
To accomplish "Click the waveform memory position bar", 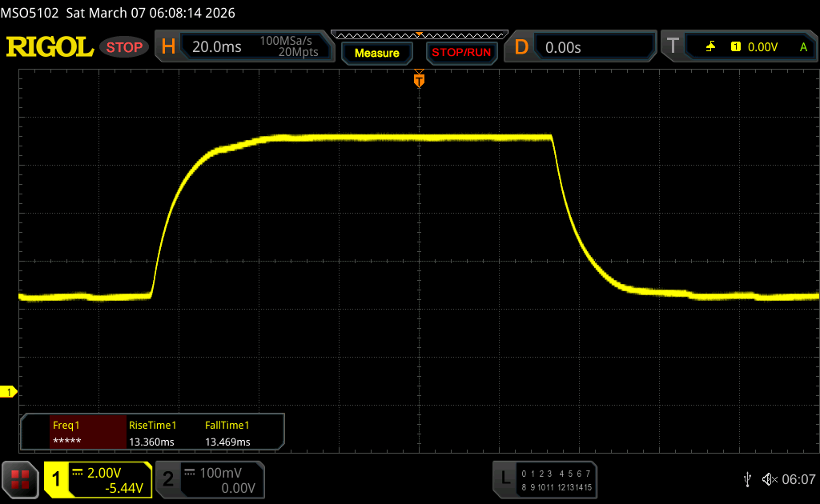I will click(419, 34).
